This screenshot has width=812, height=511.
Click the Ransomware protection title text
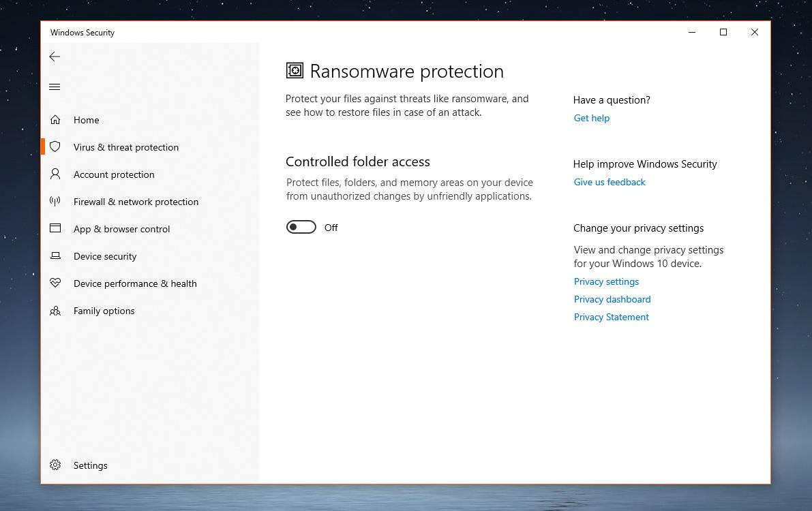[x=406, y=71]
